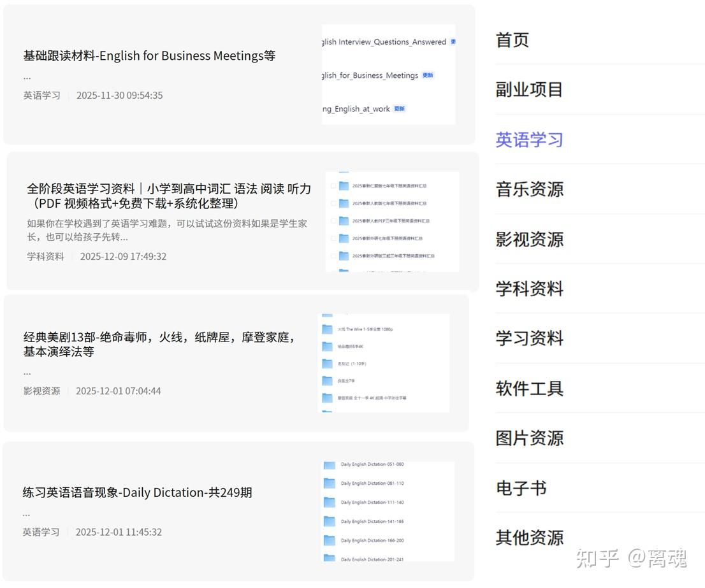Screen dimensions: 705x588
Task: Open article 经典美剧13部-绝命毒师 title
Action: 159,344
